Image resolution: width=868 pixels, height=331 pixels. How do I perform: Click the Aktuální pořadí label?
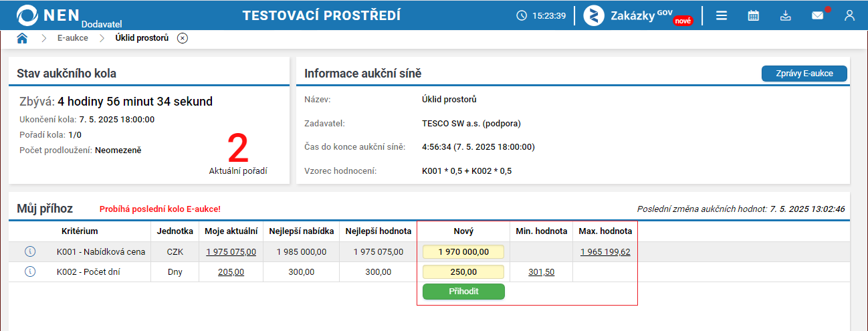pyautogui.click(x=238, y=171)
